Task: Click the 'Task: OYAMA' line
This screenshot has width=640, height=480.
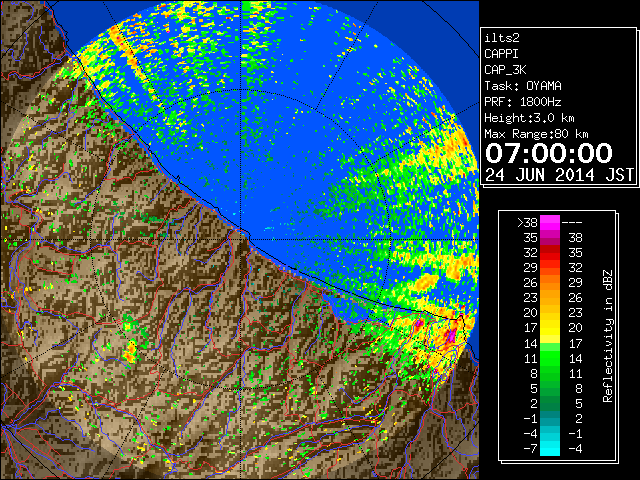Action: [x=523, y=86]
